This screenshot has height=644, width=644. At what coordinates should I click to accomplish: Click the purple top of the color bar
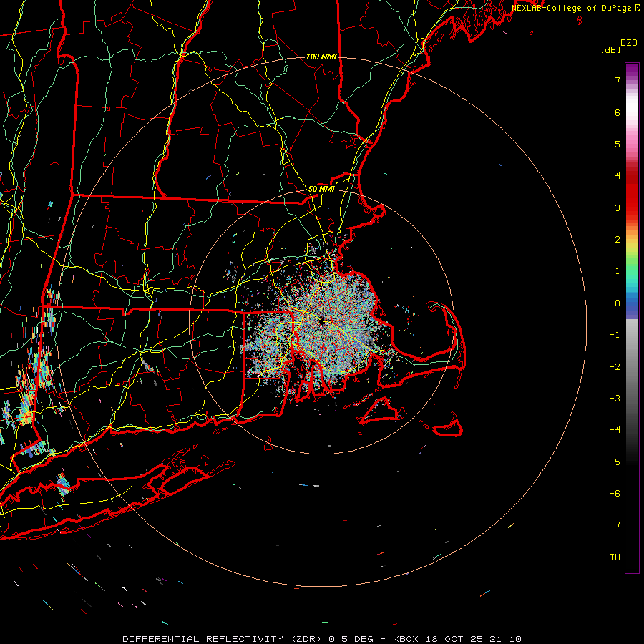[x=632, y=70]
